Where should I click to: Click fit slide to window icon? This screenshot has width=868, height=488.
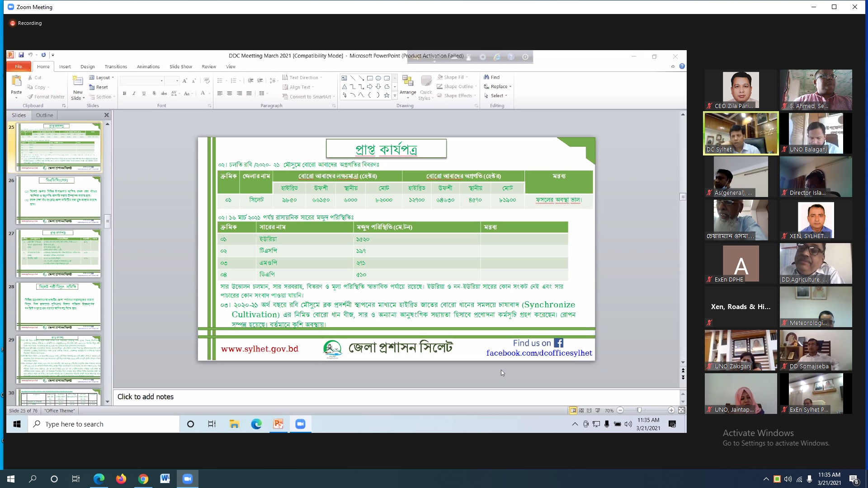[681, 411]
